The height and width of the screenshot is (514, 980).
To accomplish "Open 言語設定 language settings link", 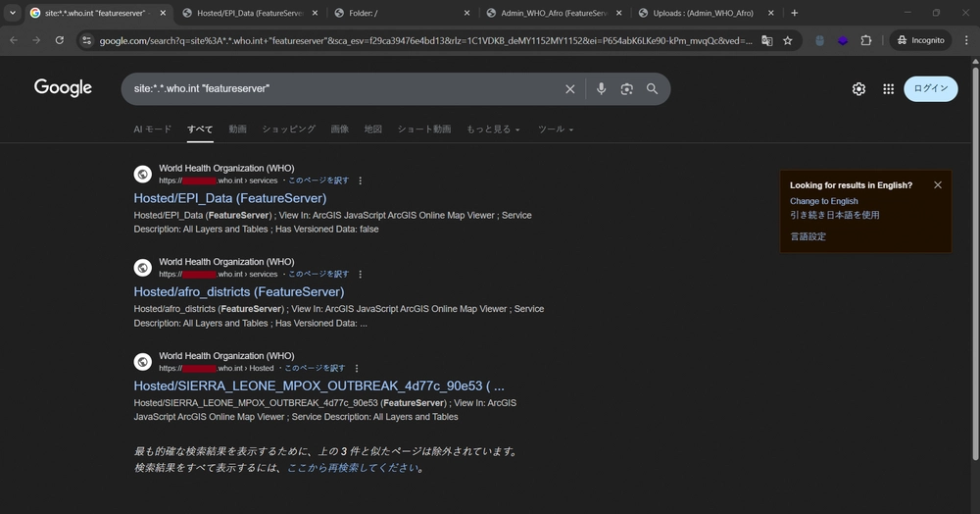I will point(808,236).
